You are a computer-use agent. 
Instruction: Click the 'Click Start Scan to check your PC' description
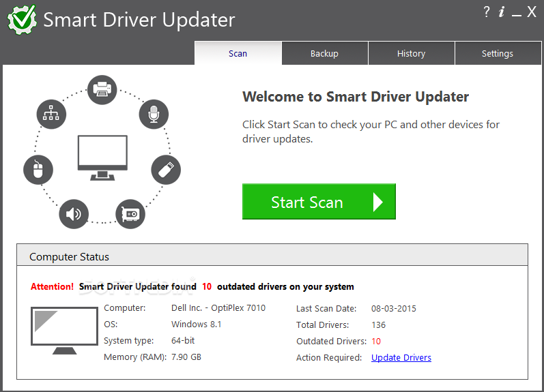point(371,132)
